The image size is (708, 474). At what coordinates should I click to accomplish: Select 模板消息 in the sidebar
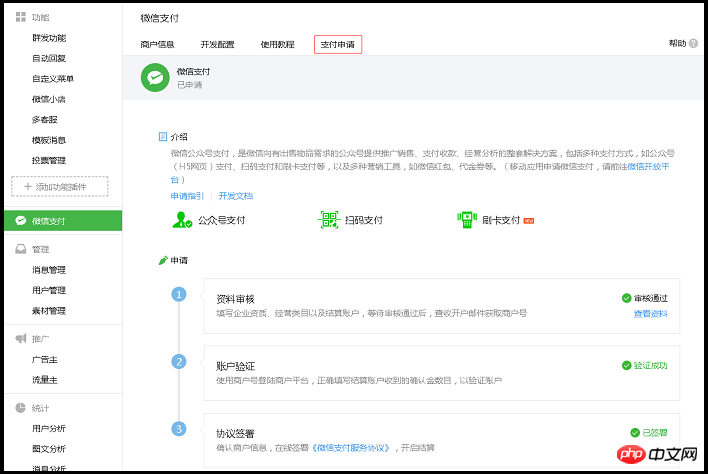click(49, 140)
